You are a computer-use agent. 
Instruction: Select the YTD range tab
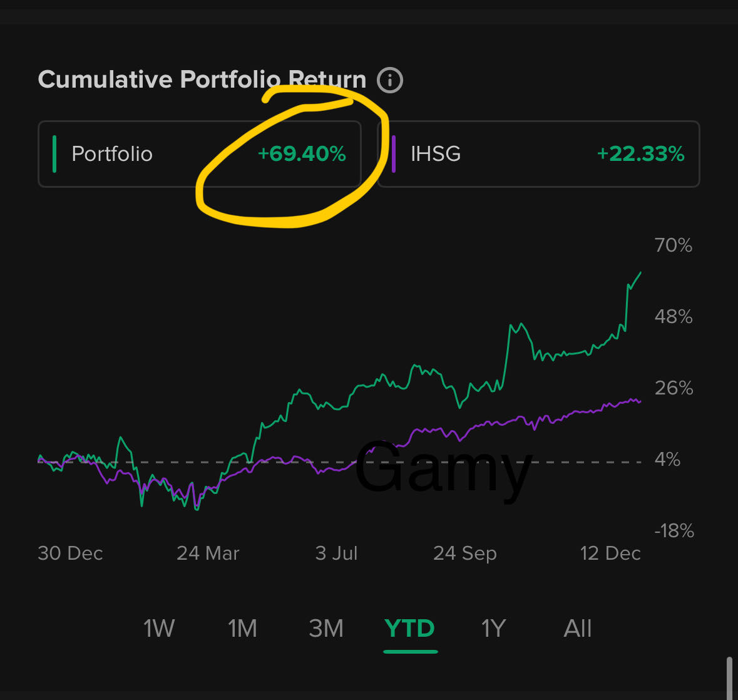pyautogui.click(x=410, y=628)
